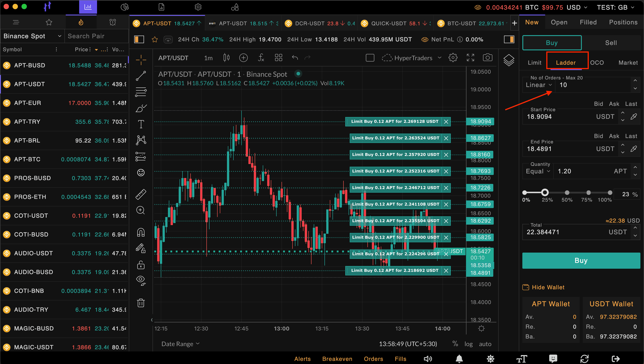Set quantity slider to 50% marker

567,192
